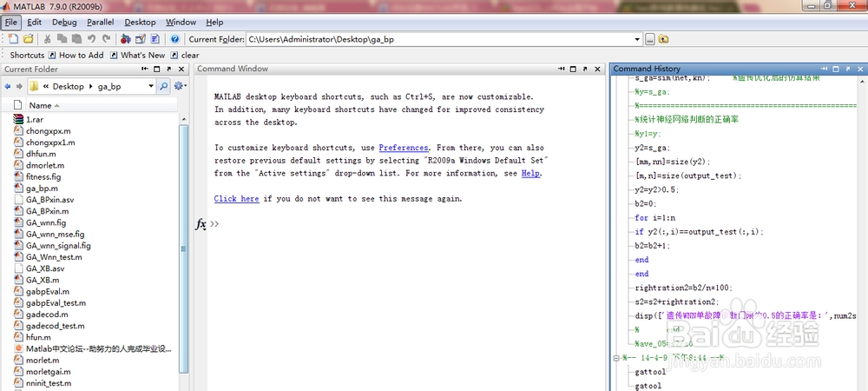
Task: Open the Parallel menu
Action: point(100,22)
